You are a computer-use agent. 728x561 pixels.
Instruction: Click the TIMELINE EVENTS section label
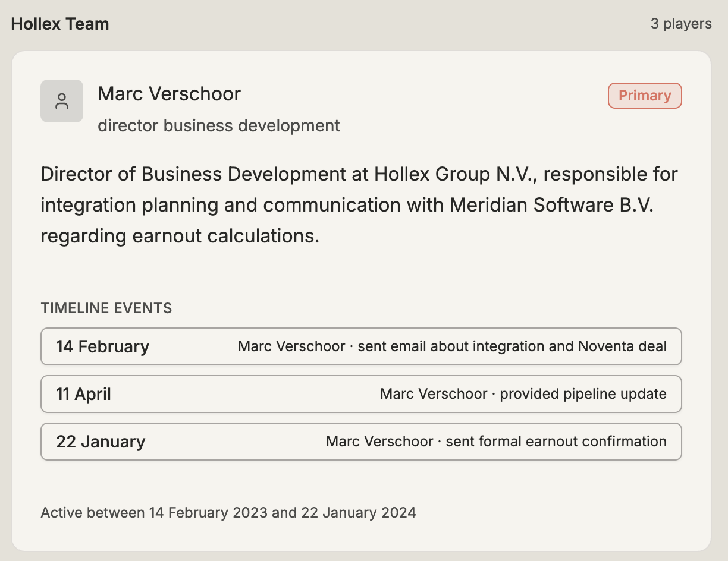(x=106, y=308)
